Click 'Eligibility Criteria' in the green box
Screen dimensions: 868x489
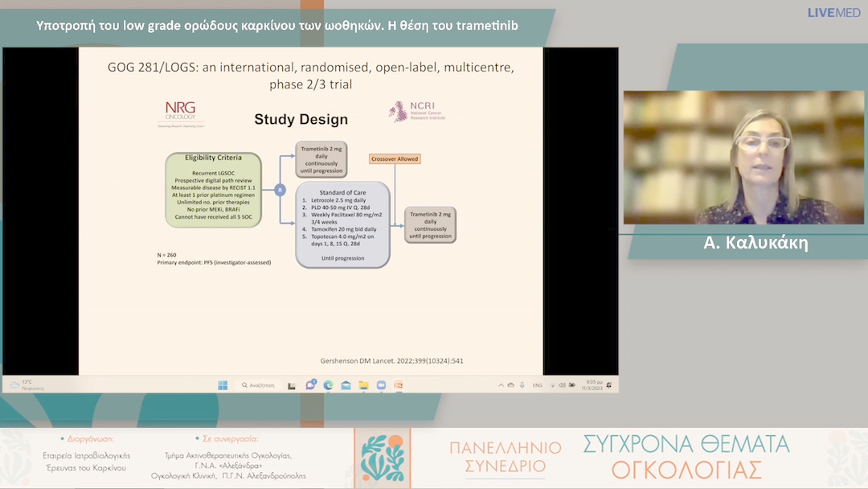click(213, 158)
